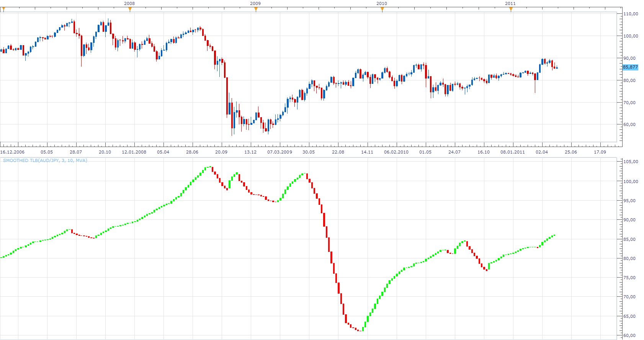Screen dimensions: 644x340
Task: Click the 14.11 date label
Action: click(x=367, y=152)
